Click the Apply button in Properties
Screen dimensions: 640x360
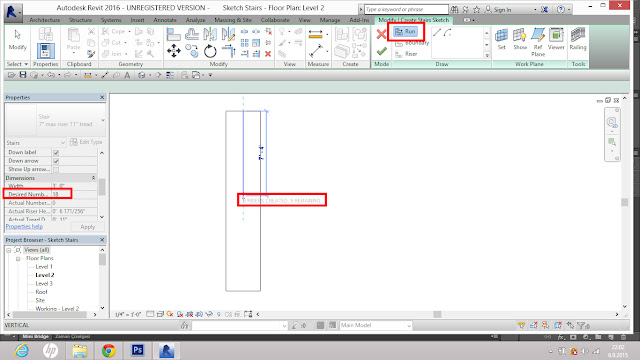click(87, 227)
